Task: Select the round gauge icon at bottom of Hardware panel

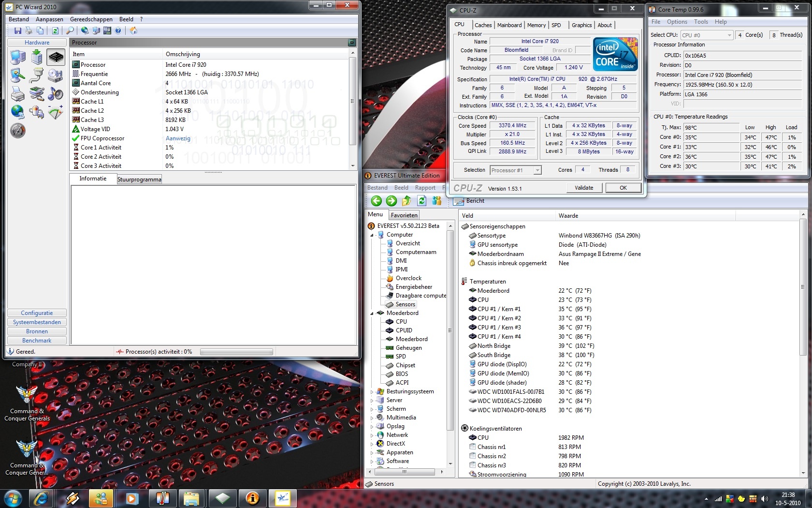Action: (18, 131)
